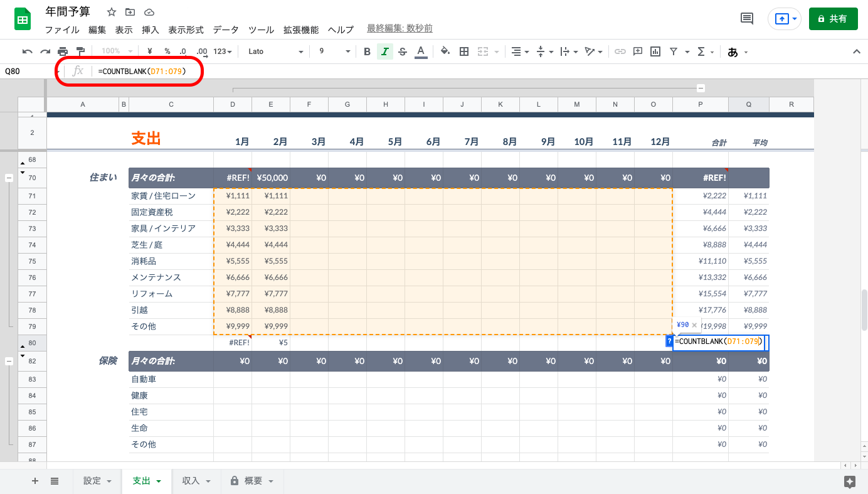Click the filter funnel icon
Screen dimensions: 868x494
674,51
